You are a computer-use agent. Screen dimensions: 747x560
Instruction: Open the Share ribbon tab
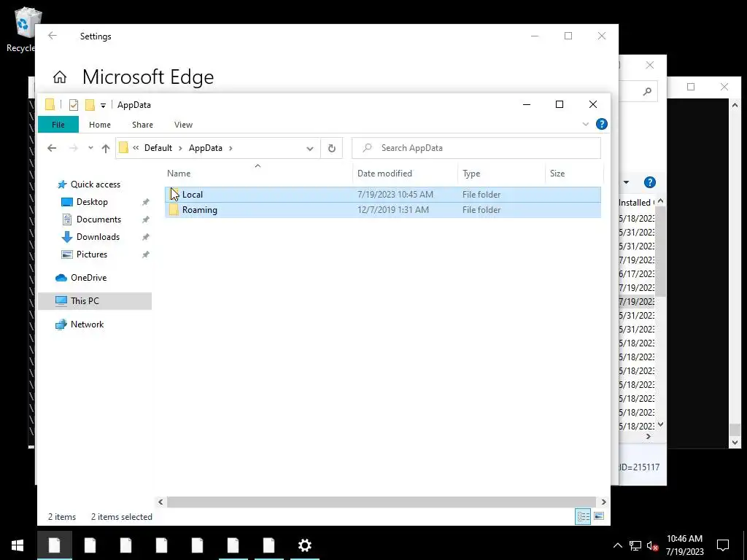pos(142,125)
